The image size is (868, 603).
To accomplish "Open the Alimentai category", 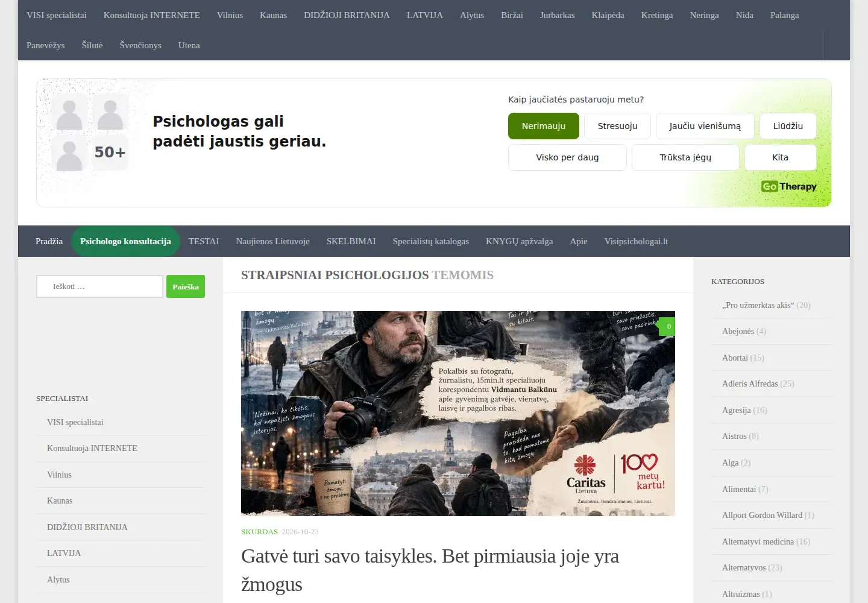I will pos(739,489).
